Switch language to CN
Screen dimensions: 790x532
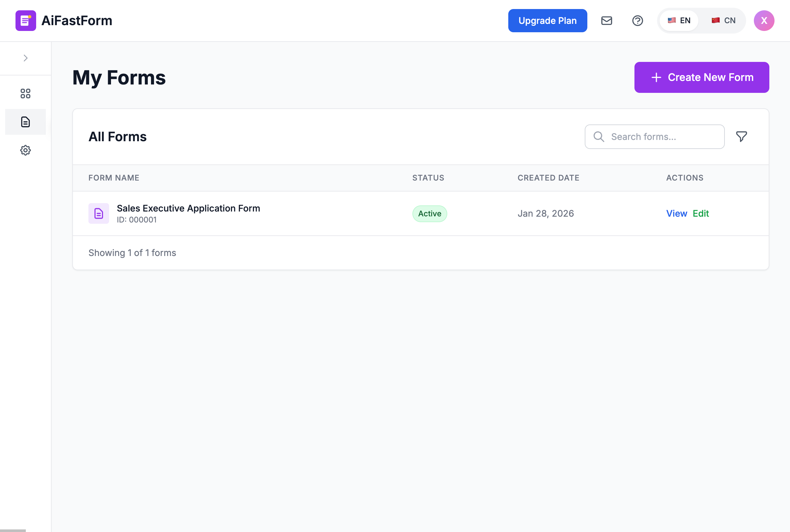[723, 21]
